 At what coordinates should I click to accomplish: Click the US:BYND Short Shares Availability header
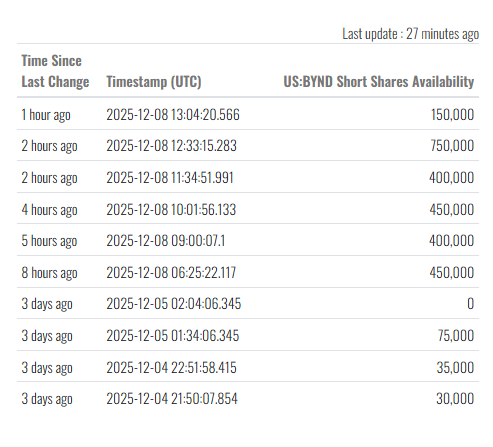[x=379, y=82]
